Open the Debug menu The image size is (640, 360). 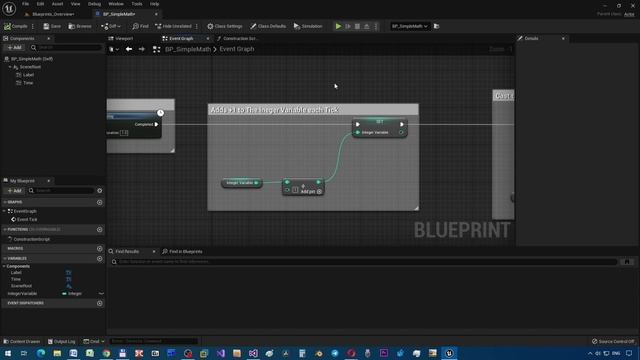[94, 4]
